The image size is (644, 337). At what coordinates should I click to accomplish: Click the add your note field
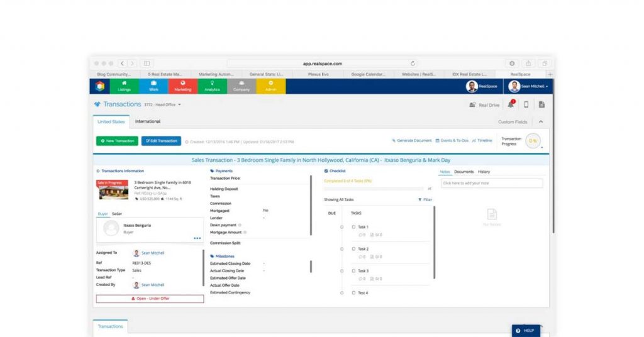pos(491,183)
